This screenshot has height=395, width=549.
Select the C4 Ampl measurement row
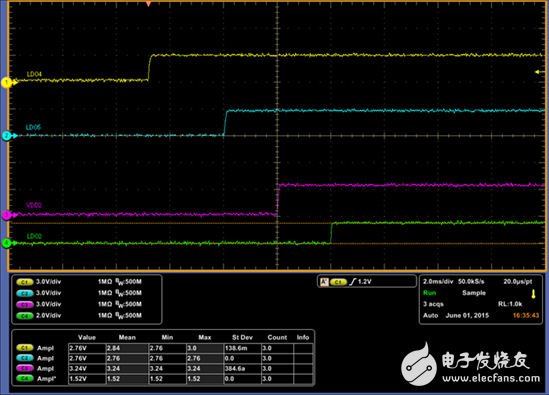click(164, 379)
